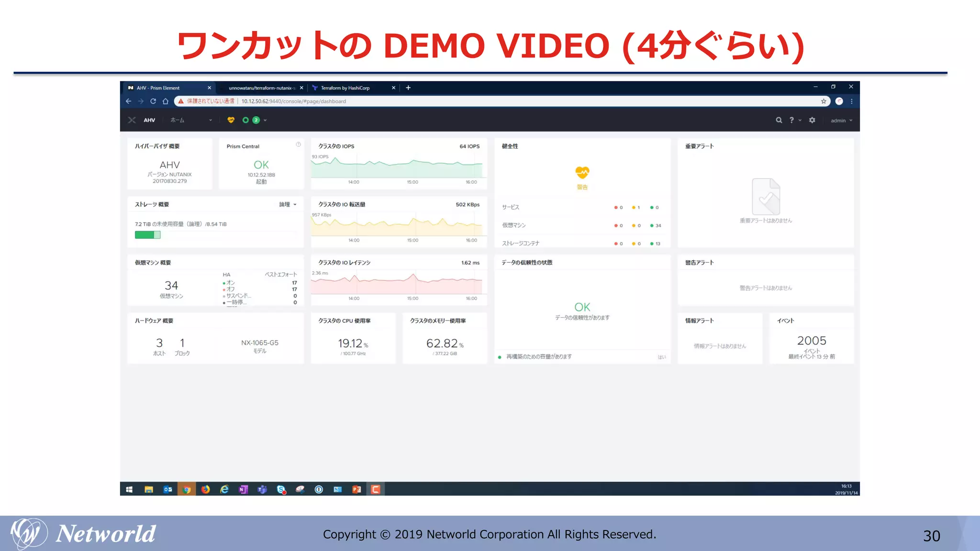This screenshot has width=980, height=551.
Task: Open Outlook from the taskbar
Action: coord(167,489)
